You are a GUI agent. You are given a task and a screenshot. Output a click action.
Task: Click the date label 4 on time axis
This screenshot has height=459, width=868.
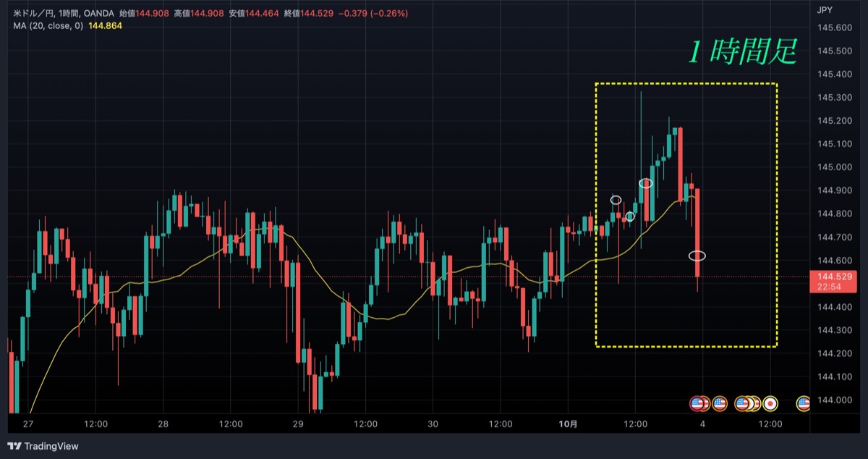tap(702, 424)
